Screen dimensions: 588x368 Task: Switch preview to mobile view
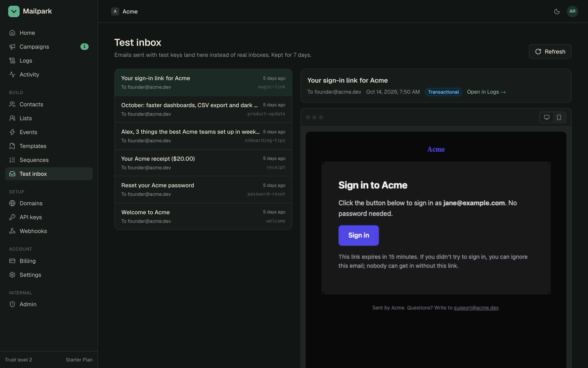pyautogui.click(x=559, y=117)
